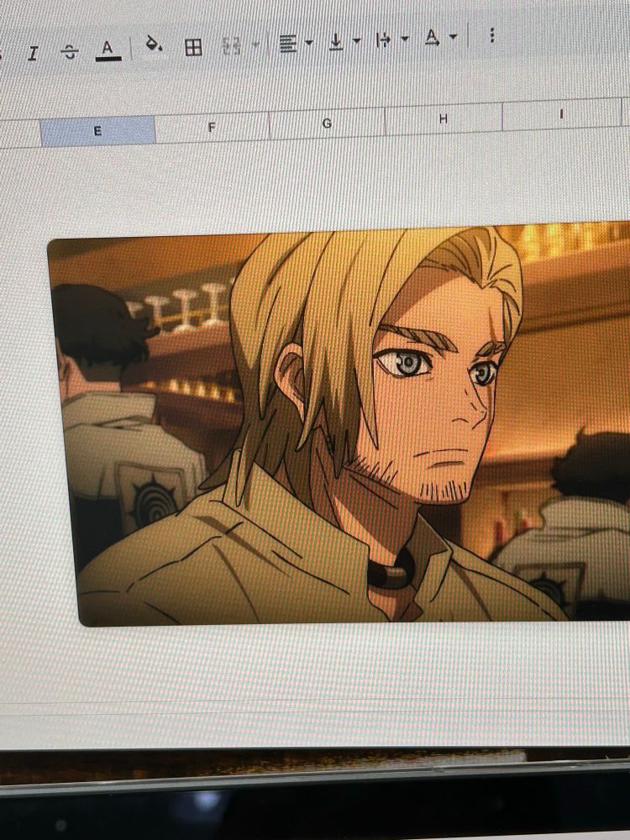Click the vertical align icon

pos(336,41)
